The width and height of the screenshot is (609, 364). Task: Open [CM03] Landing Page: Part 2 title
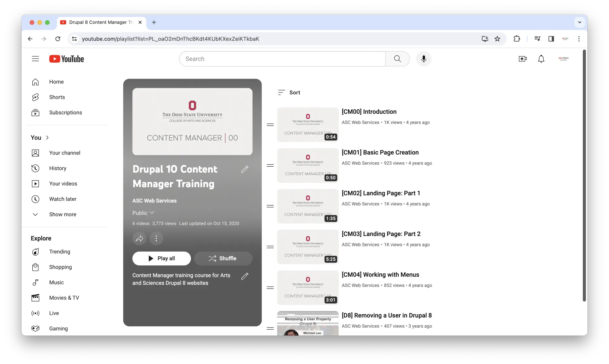tap(381, 234)
